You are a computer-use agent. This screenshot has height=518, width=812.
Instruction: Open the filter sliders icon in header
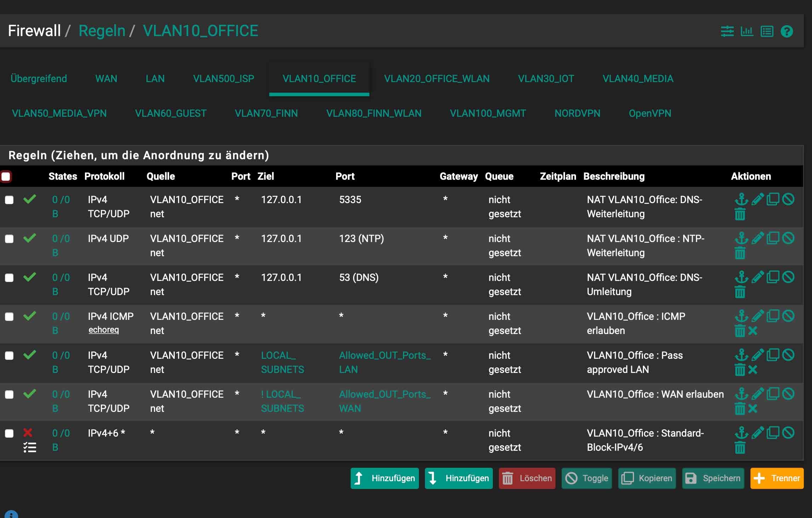click(x=727, y=31)
